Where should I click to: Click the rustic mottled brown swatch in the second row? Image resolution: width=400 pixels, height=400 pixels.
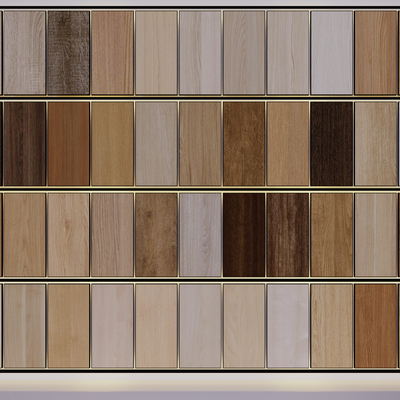[x=244, y=144]
